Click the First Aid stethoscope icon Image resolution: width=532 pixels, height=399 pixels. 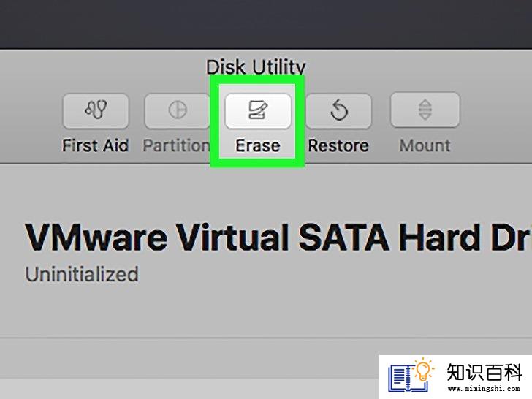(x=96, y=110)
